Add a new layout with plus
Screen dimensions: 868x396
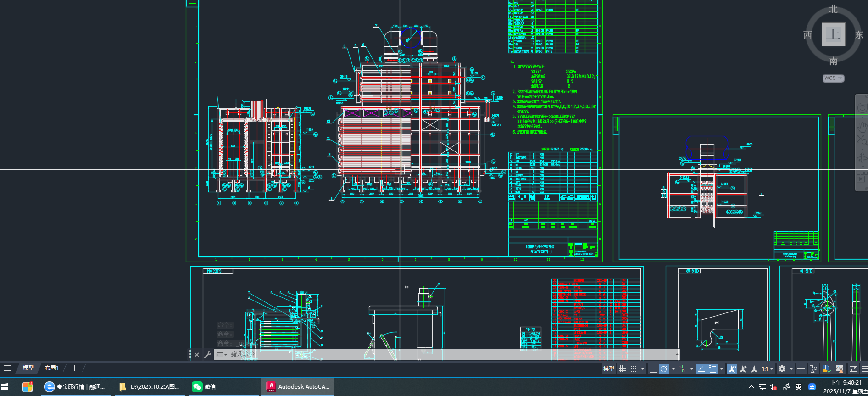[x=74, y=368]
